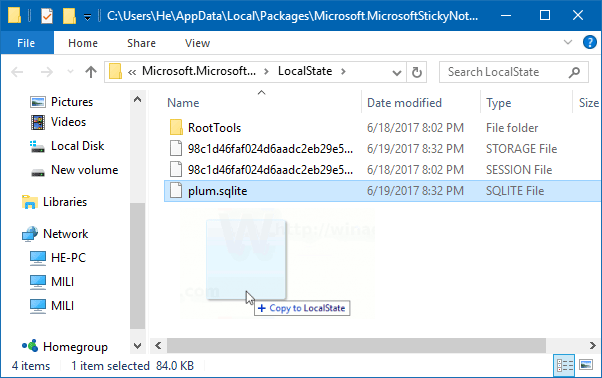Open the address bar history dropdown
This screenshot has height=378, width=602.
point(397,72)
